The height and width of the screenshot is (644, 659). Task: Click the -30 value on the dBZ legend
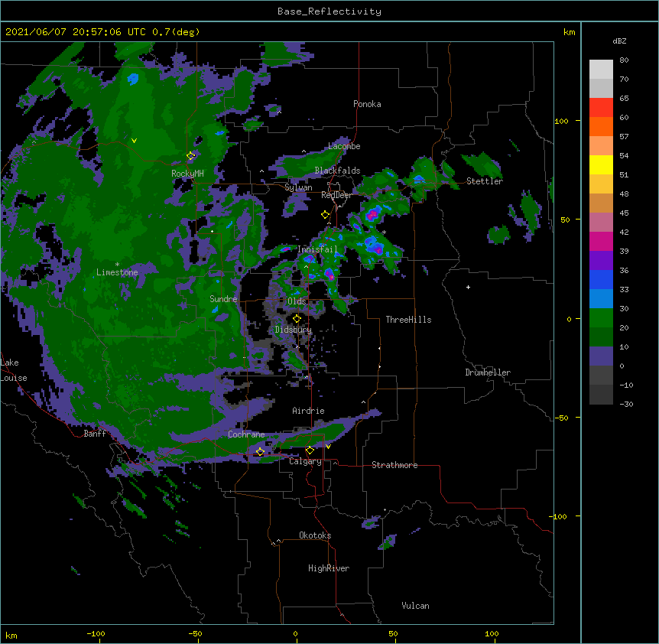[626, 404]
